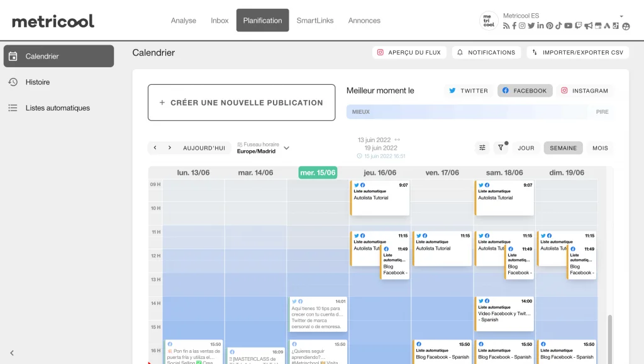Click the YouTube icon in the header
The image size is (644, 364).
(x=568, y=26)
